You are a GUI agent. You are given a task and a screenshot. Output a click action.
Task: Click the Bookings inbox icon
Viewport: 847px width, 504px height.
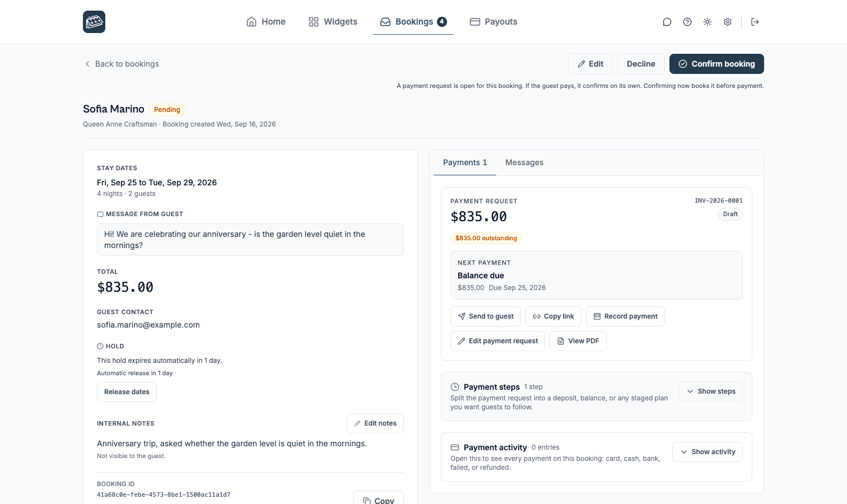point(385,22)
